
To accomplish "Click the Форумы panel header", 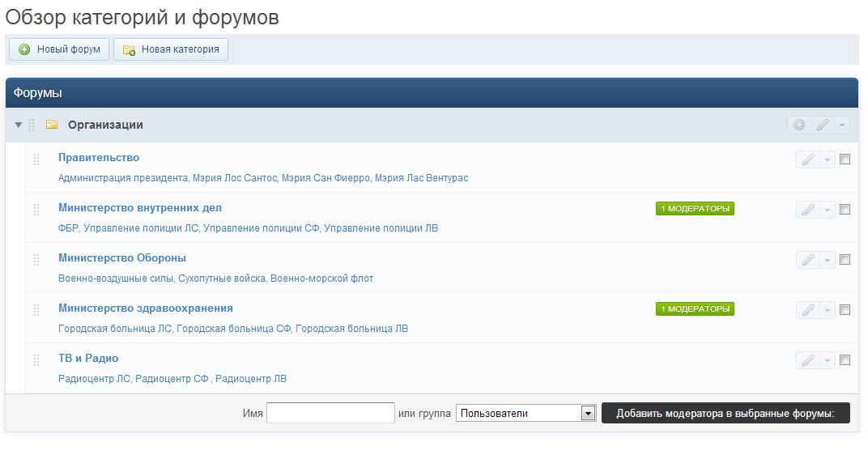I will point(432,93).
